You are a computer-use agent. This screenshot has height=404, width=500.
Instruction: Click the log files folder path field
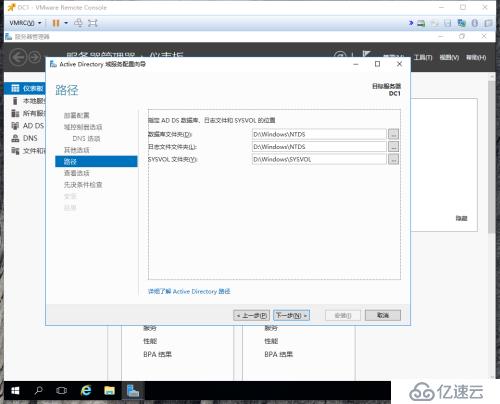[319, 147]
